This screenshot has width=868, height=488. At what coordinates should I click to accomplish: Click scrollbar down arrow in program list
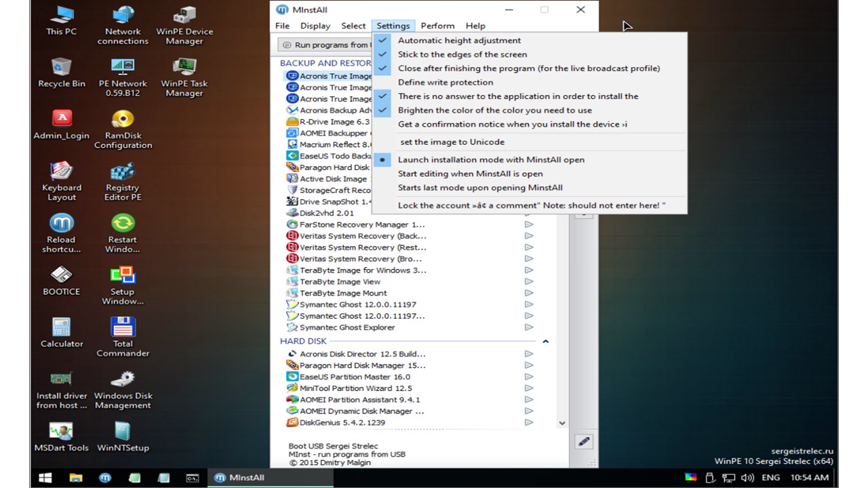[561, 423]
